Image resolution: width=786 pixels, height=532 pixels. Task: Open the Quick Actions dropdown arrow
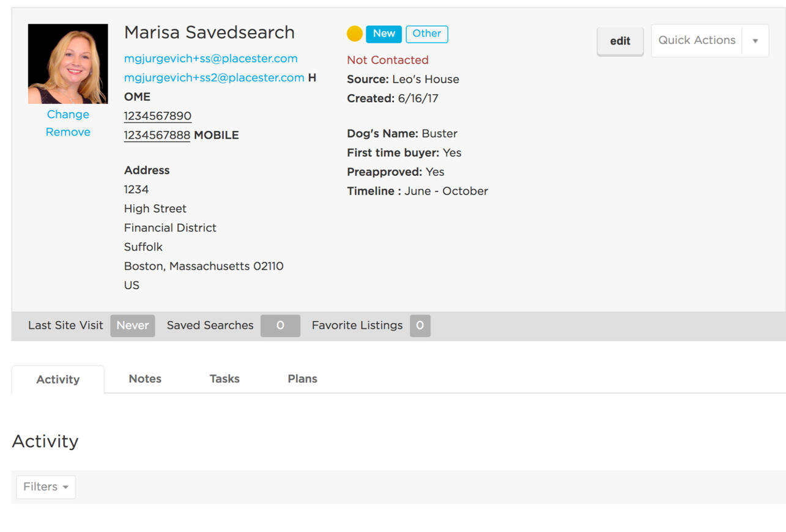pyautogui.click(x=755, y=41)
